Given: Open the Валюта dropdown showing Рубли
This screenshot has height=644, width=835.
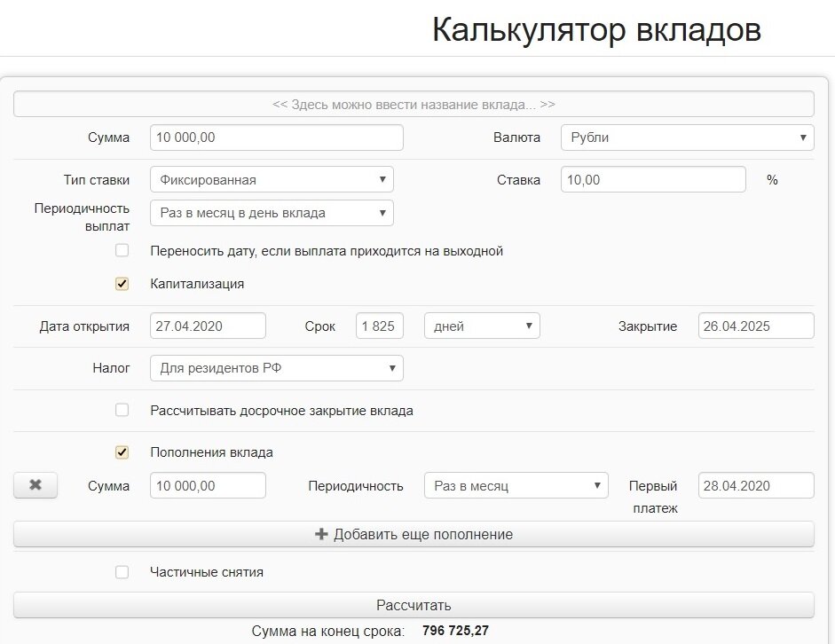Looking at the screenshot, I should [688, 137].
